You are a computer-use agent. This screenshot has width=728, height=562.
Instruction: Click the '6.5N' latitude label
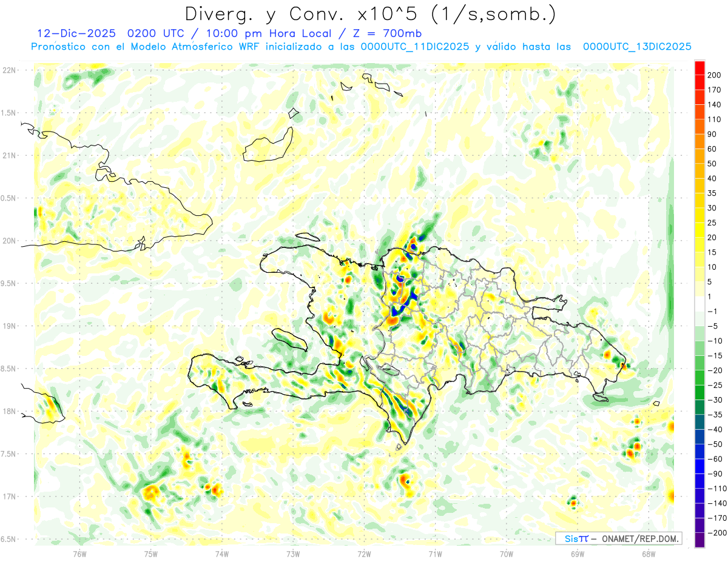click(x=8, y=539)
